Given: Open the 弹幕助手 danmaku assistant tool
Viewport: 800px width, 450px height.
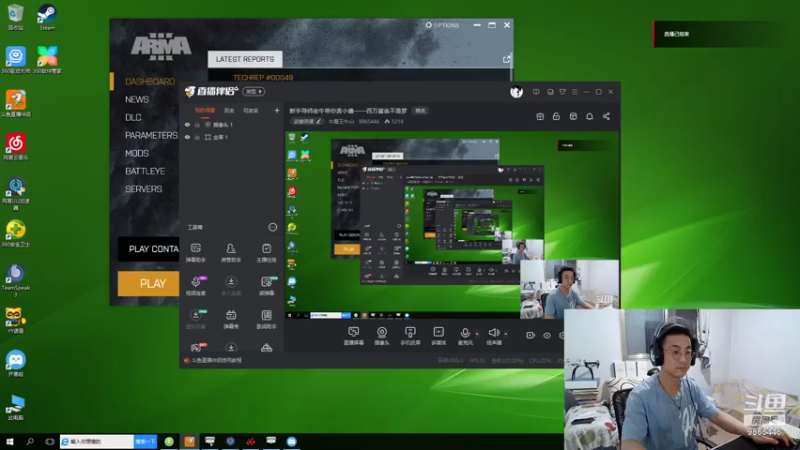Looking at the screenshot, I should 196,253.
